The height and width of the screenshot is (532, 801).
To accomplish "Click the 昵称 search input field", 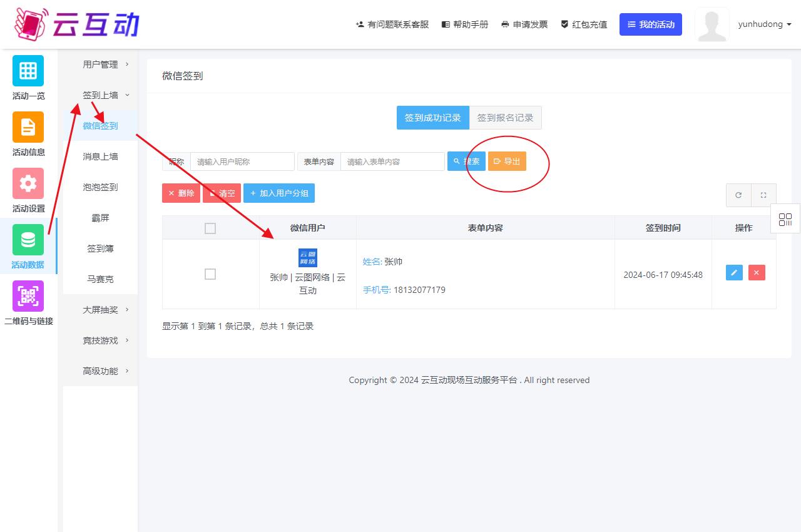I will pos(242,161).
